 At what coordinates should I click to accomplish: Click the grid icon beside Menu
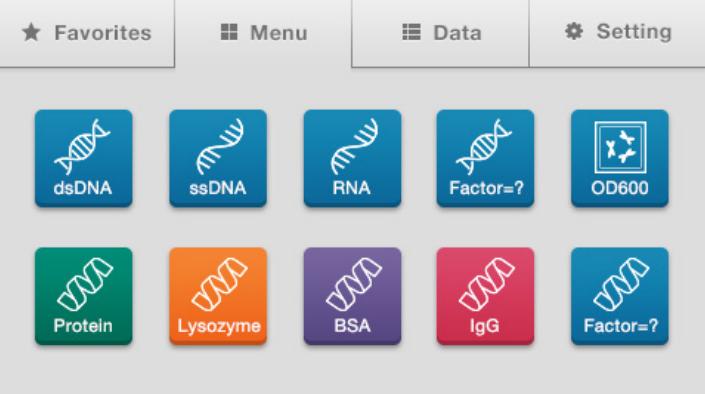(x=229, y=32)
